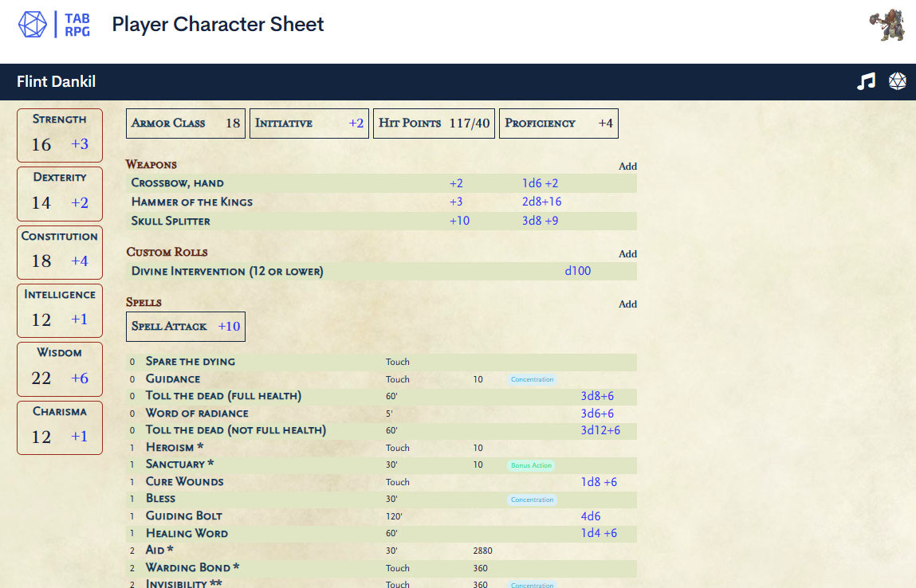Image resolution: width=916 pixels, height=588 pixels.
Task: Click the d20 dice icon in navbar
Action: coord(898,81)
